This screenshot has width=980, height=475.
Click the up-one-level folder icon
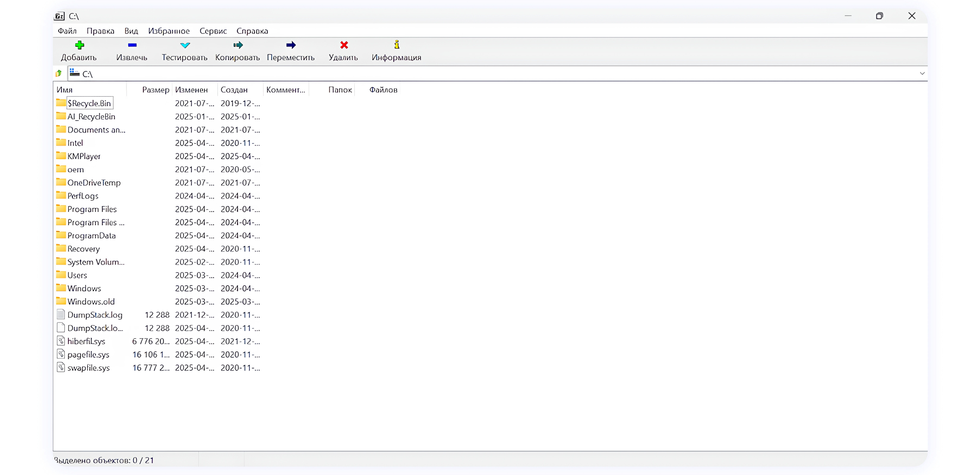coord(59,73)
